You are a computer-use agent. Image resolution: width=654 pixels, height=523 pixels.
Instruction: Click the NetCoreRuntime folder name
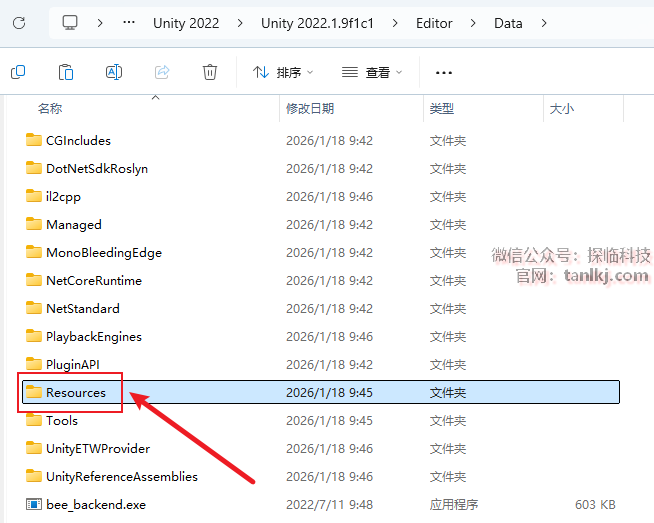(x=94, y=281)
